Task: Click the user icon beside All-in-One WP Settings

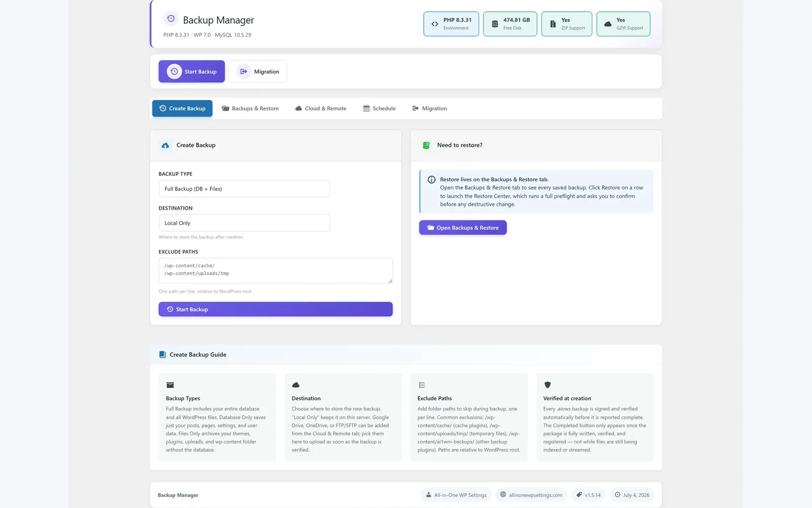Action: click(429, 495)
